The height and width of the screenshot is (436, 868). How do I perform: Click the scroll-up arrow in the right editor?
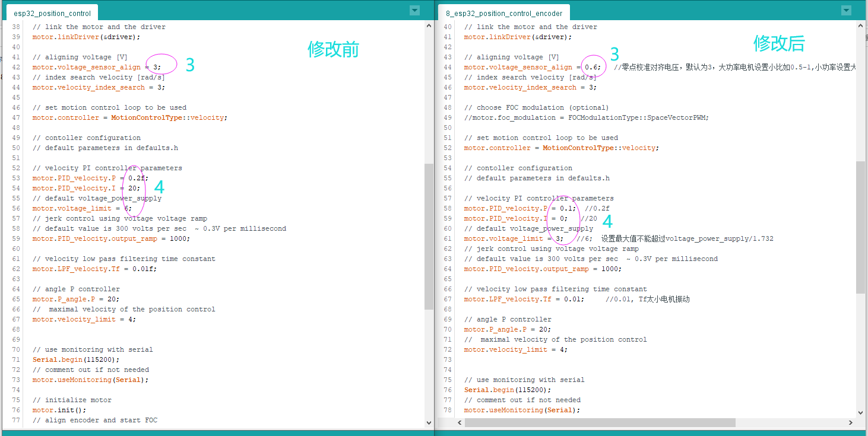[x=859, y=25]
